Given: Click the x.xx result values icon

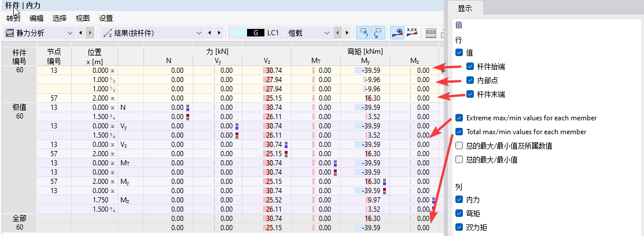Looking at the screenshot, I should (412, 33).
